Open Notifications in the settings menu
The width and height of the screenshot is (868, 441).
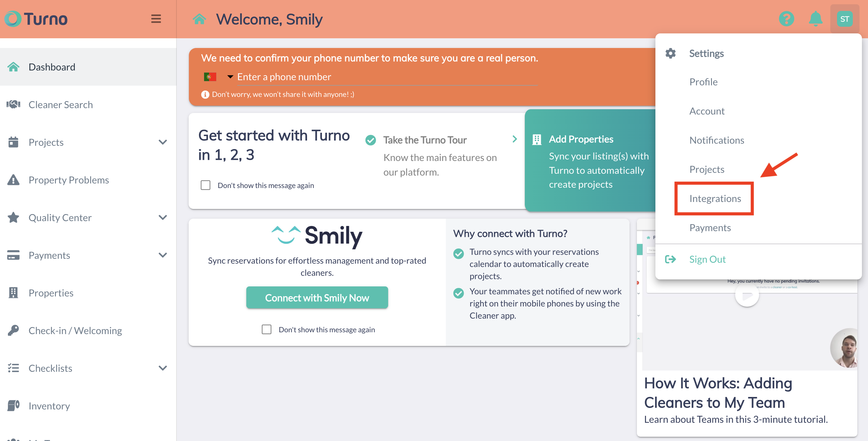point(716,140)
